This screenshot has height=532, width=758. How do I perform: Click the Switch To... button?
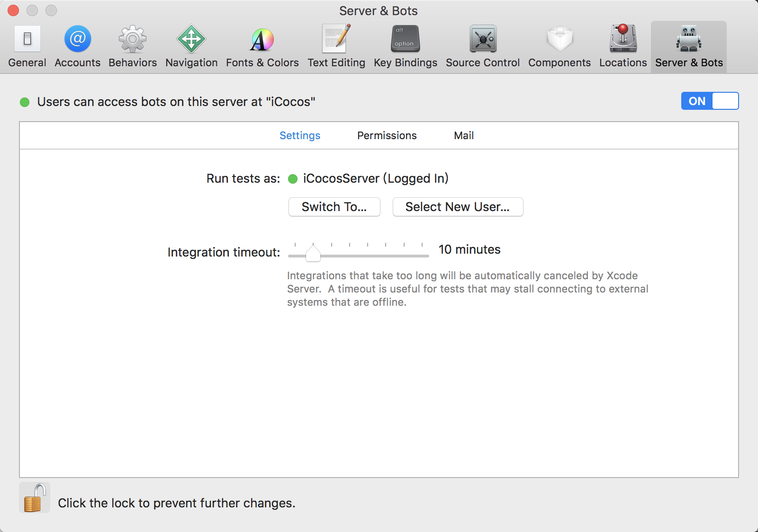pos(334,207)
